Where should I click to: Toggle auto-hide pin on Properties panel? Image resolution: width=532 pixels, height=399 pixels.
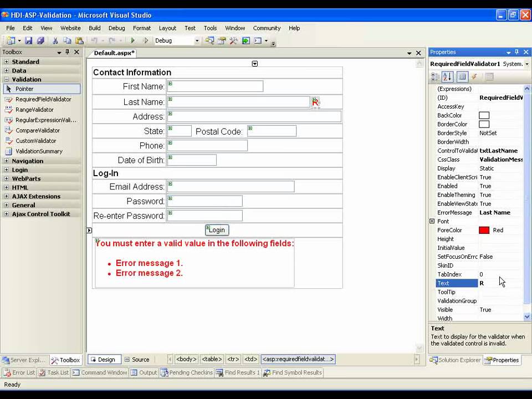(x=516, y=52)
